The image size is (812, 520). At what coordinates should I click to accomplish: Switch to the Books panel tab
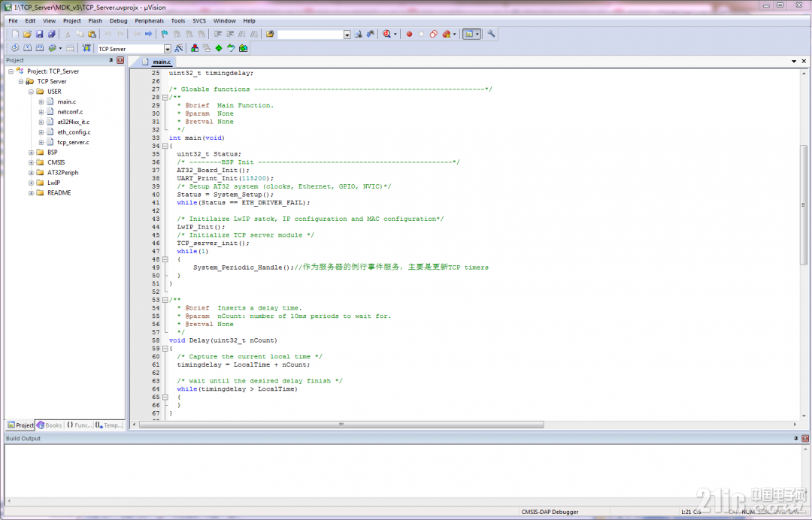click(x=49, y=425)
